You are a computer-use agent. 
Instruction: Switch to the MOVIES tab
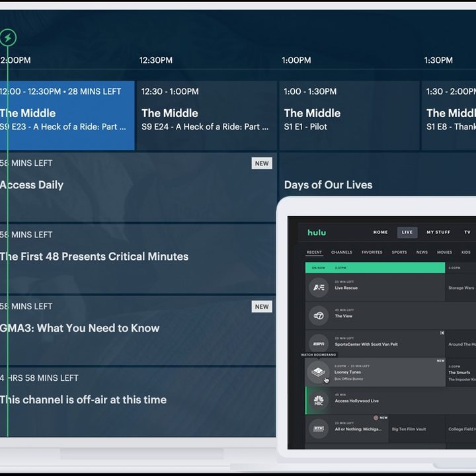pyautogui.click(x=444, y=253)
